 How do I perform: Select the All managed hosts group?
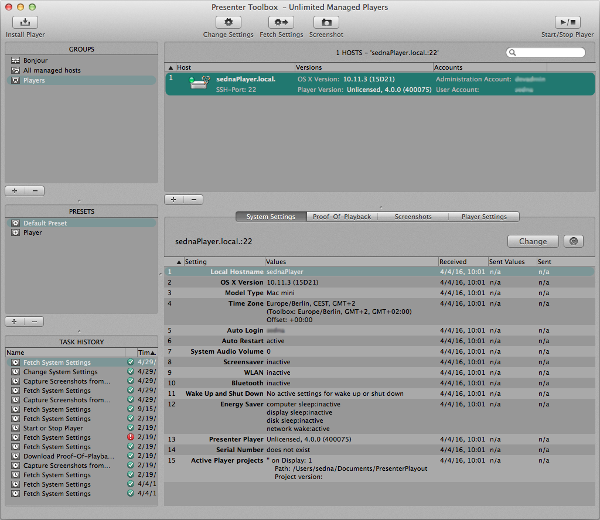(x=81, y=70)
